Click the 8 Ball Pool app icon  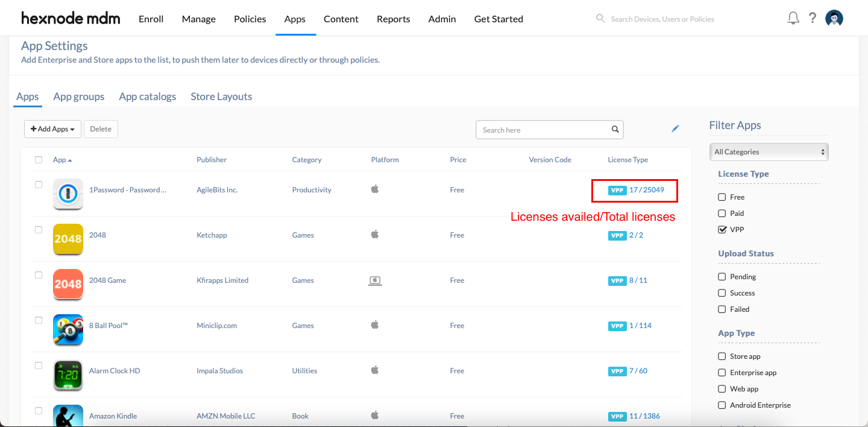tap(68, 329)
